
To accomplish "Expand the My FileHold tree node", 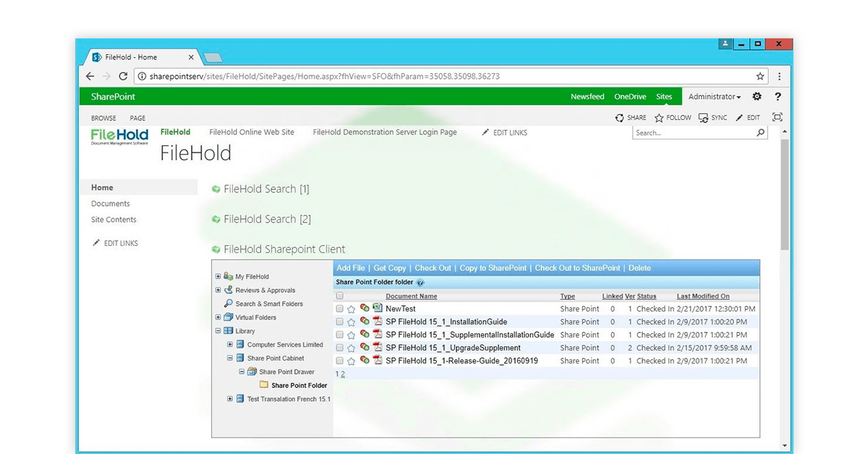I will coord(218,276).
